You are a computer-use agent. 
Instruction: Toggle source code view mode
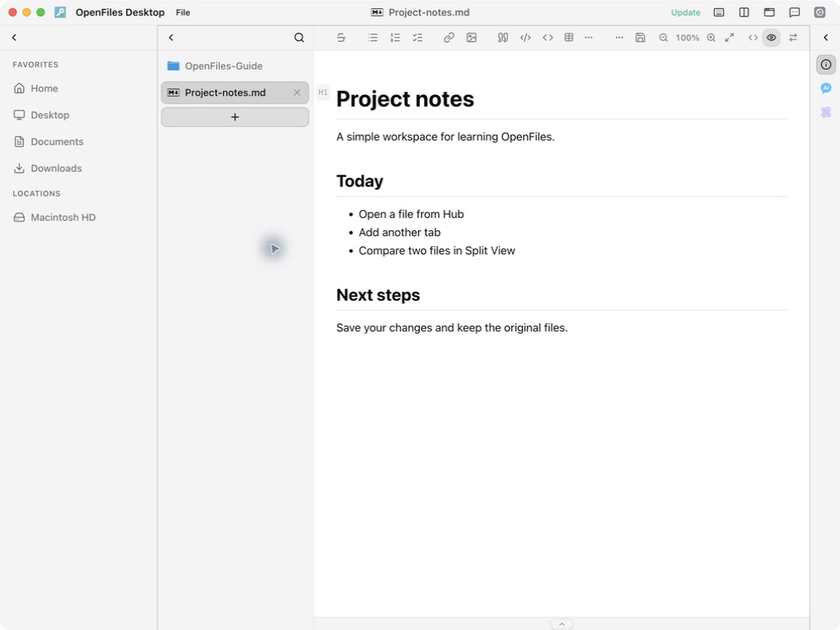(753, 38)
